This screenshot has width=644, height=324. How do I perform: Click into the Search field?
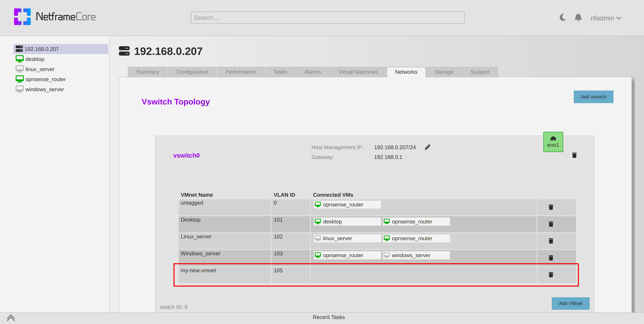pyautogui.click(x=328, y=18)
